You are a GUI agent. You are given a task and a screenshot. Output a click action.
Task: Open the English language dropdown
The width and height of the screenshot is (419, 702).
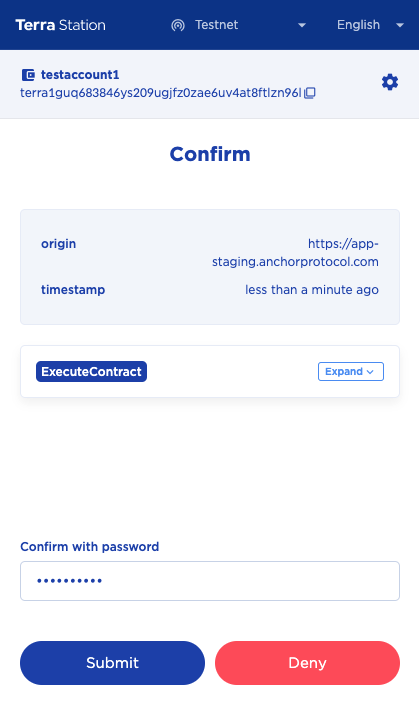click(x=370, y=25)
